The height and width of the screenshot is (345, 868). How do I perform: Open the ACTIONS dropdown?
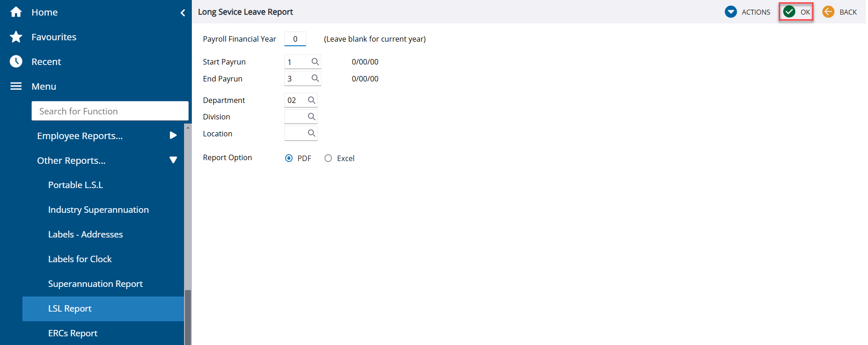click(748, 12)
